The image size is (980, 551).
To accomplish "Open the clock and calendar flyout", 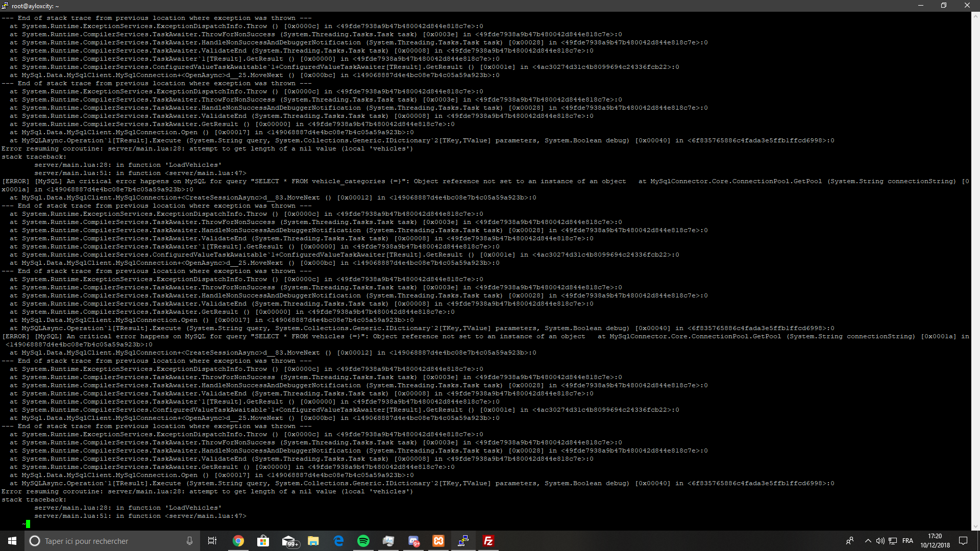I will 935,541.
